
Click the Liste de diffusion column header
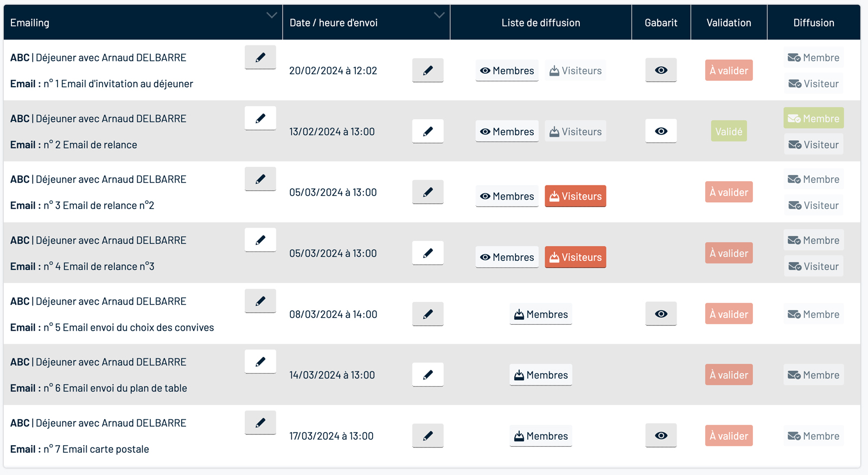[x=541, y=23]
